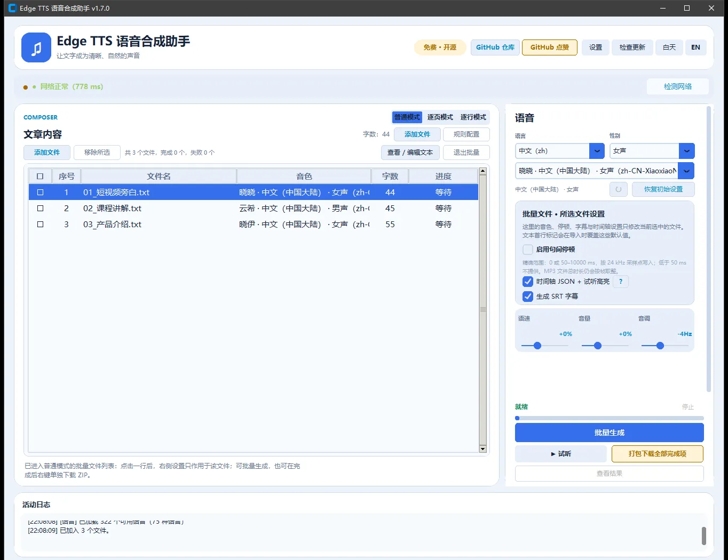Screen dimensions: 728x560
Task: Check the box for 03_产品介绍.txt
Action: 40,224
